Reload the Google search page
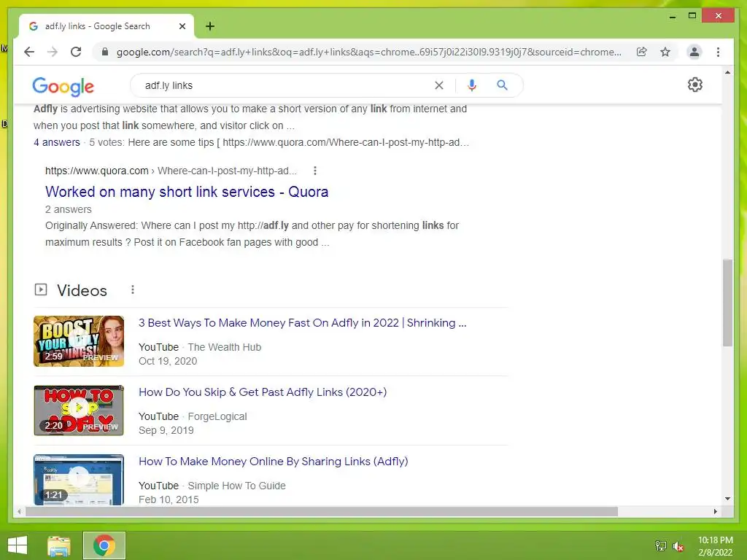The image size is (747, 560). pos(76,52)
